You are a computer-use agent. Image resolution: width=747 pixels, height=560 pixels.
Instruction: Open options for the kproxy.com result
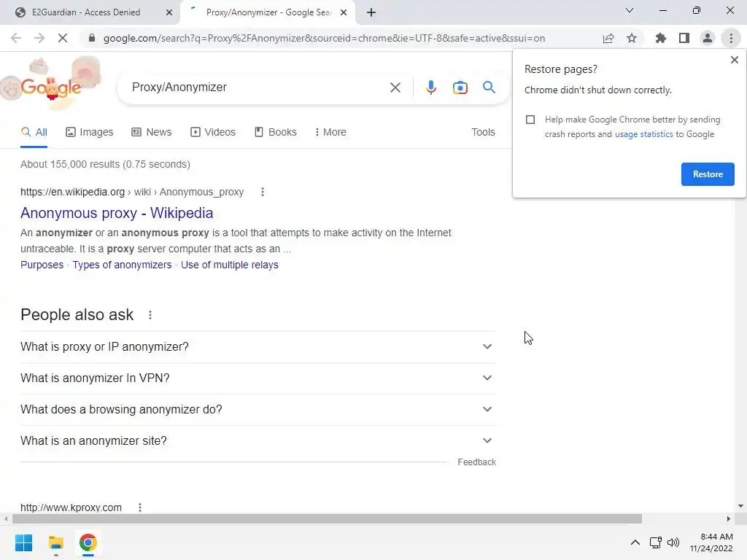139,507
